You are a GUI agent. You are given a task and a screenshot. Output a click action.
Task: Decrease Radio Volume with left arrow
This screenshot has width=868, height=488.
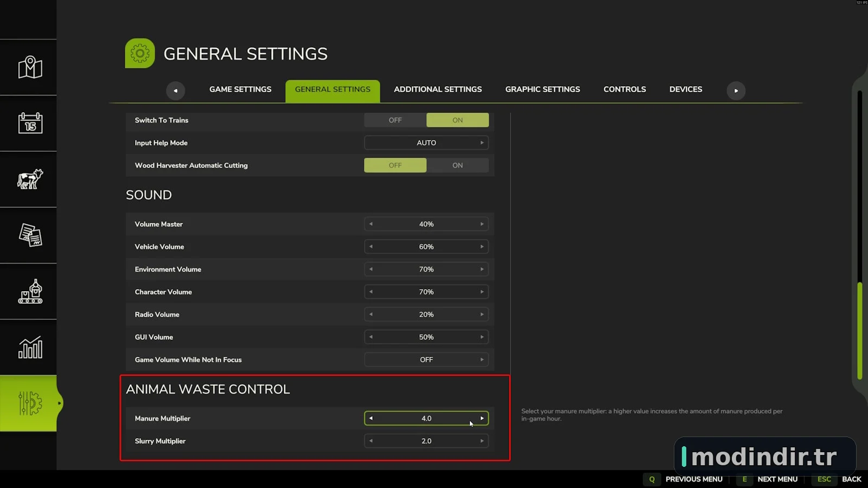(x=371, y=314)
